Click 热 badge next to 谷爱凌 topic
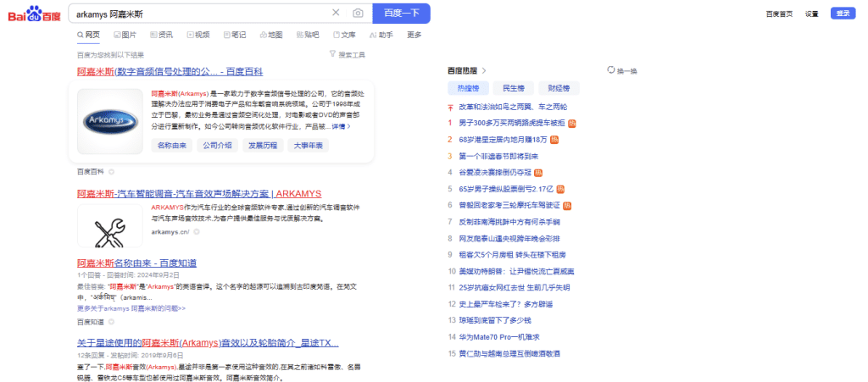The width and height of the screenshot is (868, 382). (x=538, y=173)
